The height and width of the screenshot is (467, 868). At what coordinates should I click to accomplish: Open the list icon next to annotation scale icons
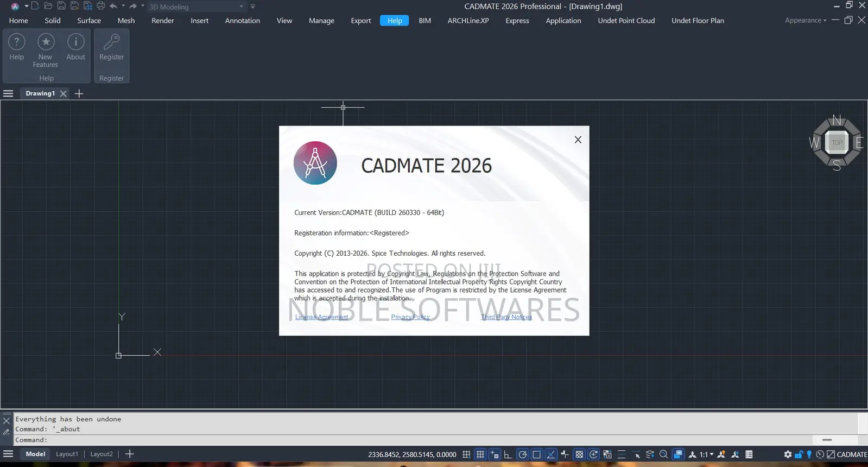pyautogui.click(x=749, y=455)
